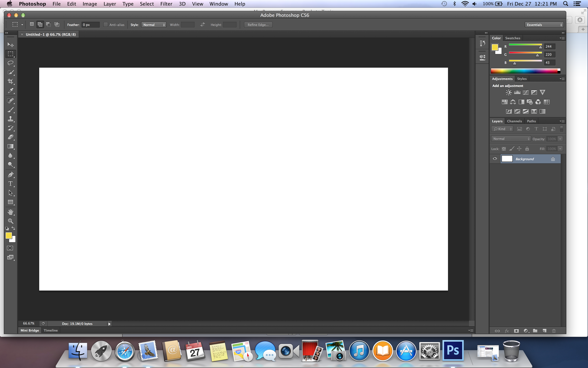Select the Zoom tool
588x368 pixels.
pyautogui.click(x=10, y=221)
